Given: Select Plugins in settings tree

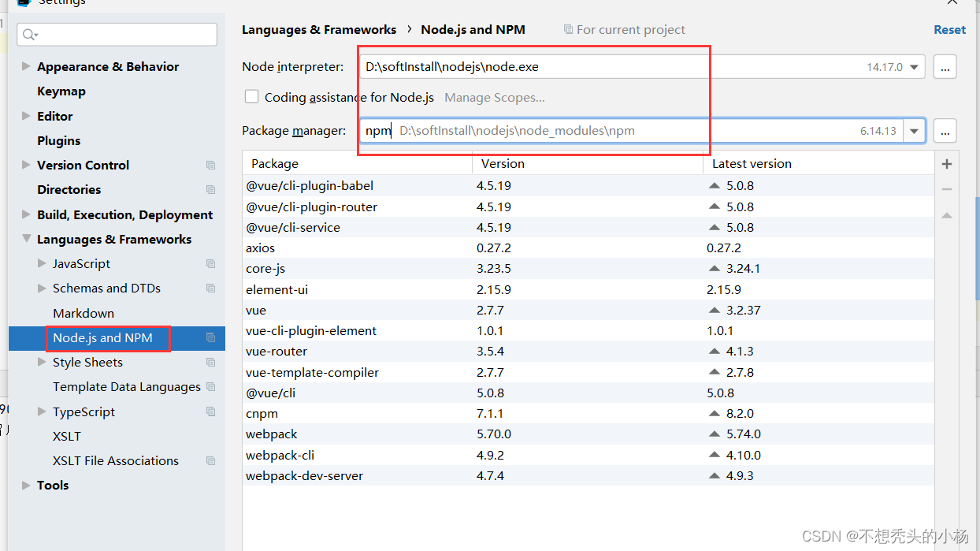Looking at the screenshot, I should click(59, 141).
